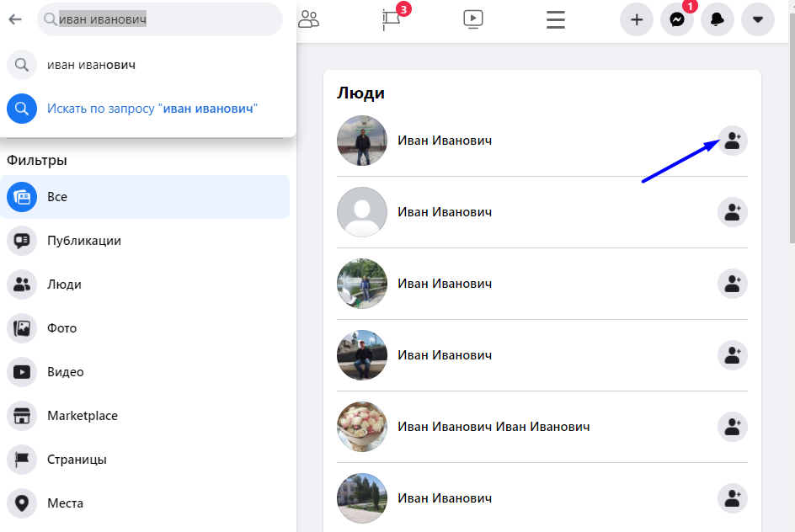The height and width of the screenshot is (532, 795).
Task: Open the Watch video icon in top bar
Action: [473, 19]
